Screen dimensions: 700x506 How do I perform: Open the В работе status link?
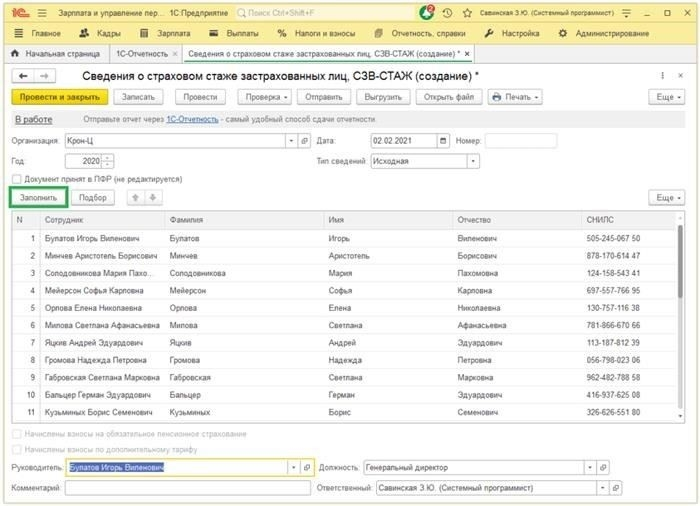34,119
